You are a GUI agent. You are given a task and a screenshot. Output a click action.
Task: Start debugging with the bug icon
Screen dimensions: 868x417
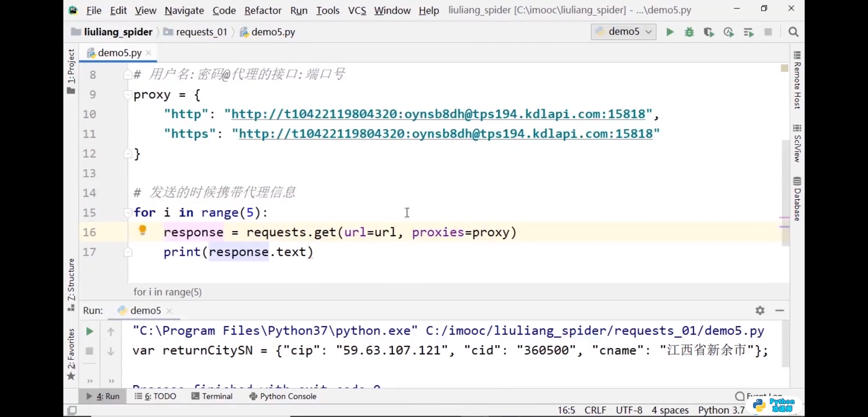pos(689,32)
